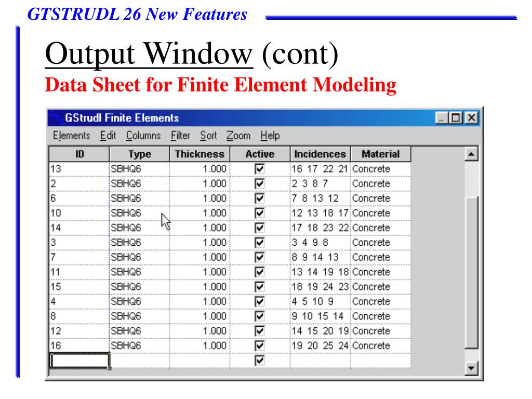Select Concrete material cell of element 6
This screenshot has width=532, height=399.
pyautogui.click(x=381, y=198)
